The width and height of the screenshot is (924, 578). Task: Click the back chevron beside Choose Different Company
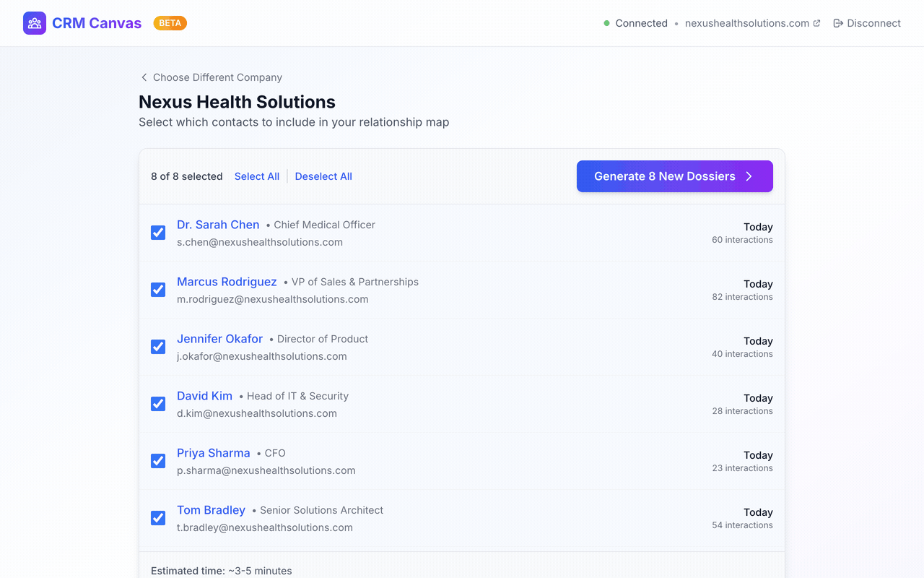click(x=144, y=77)
